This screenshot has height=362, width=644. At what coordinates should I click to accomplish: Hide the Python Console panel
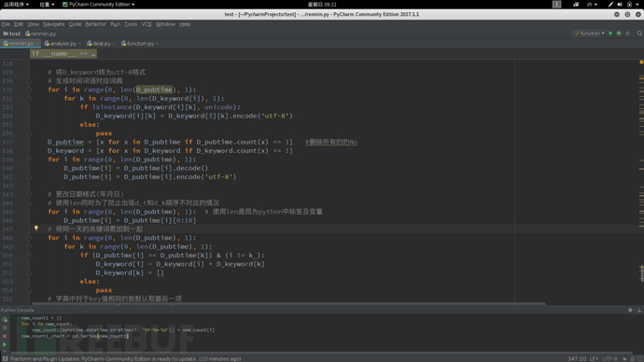point(639,310)
